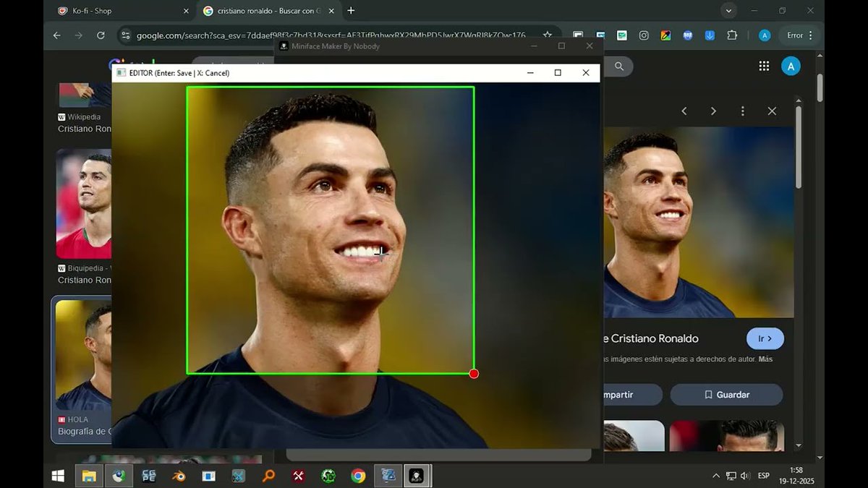The image size is (868, 488).
Task: Open the Extensions puzzle piece icon
Action: [x=732, y=35]
